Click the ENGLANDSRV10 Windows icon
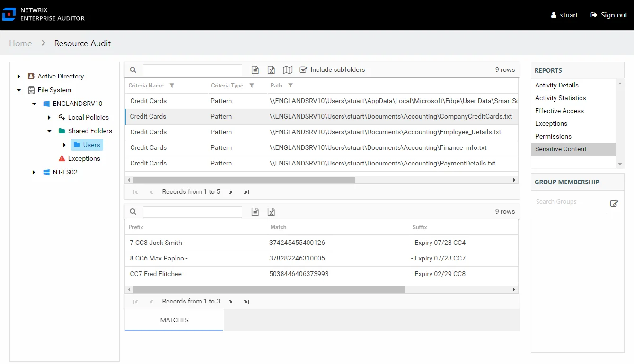This screenshot has height=364, width=634. (x=46, y=104)
